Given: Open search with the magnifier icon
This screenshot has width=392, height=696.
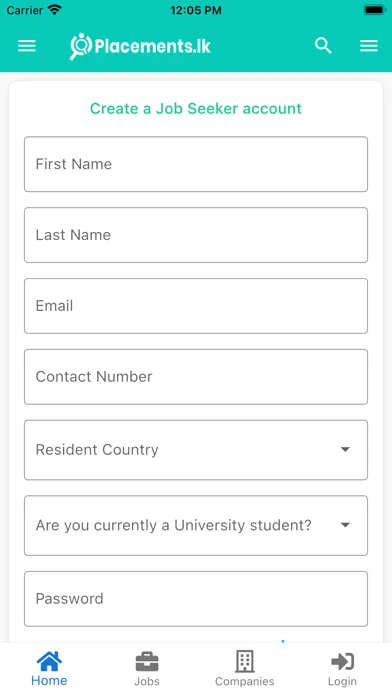Looking at the screenshot, I should coord(323,45).
